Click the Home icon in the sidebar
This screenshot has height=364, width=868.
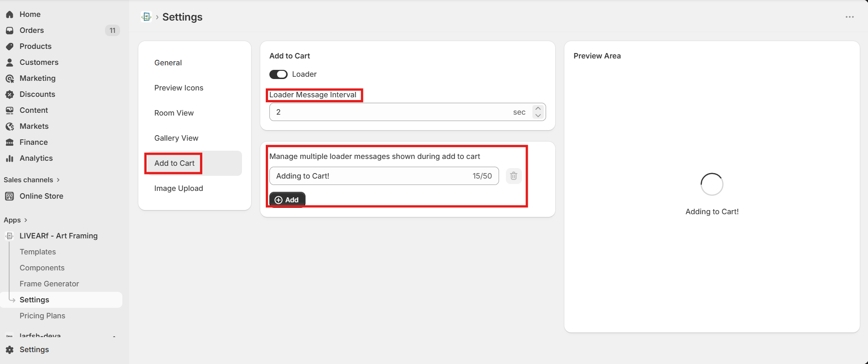(x=10, y=15)
